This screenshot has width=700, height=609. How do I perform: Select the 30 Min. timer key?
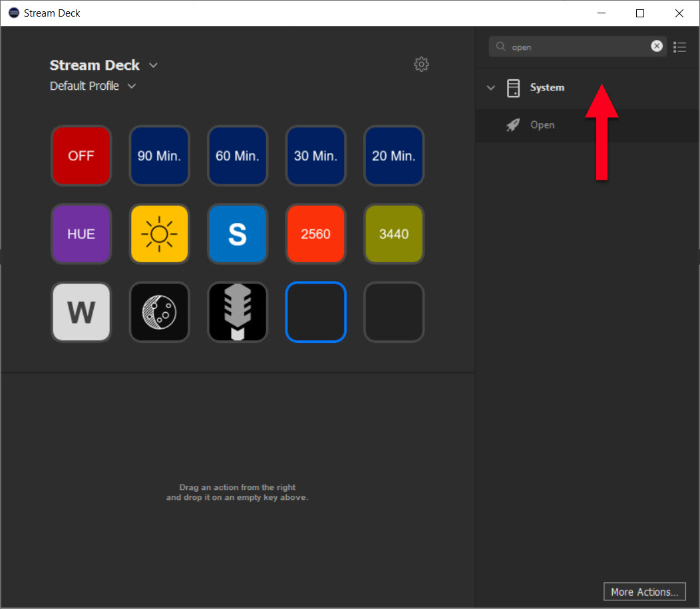point(315,155)
